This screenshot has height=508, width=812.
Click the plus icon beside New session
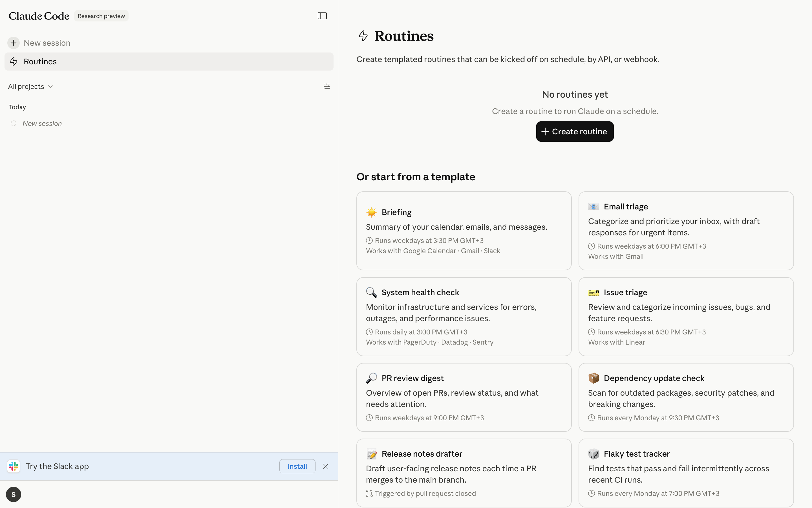(14, 43)
